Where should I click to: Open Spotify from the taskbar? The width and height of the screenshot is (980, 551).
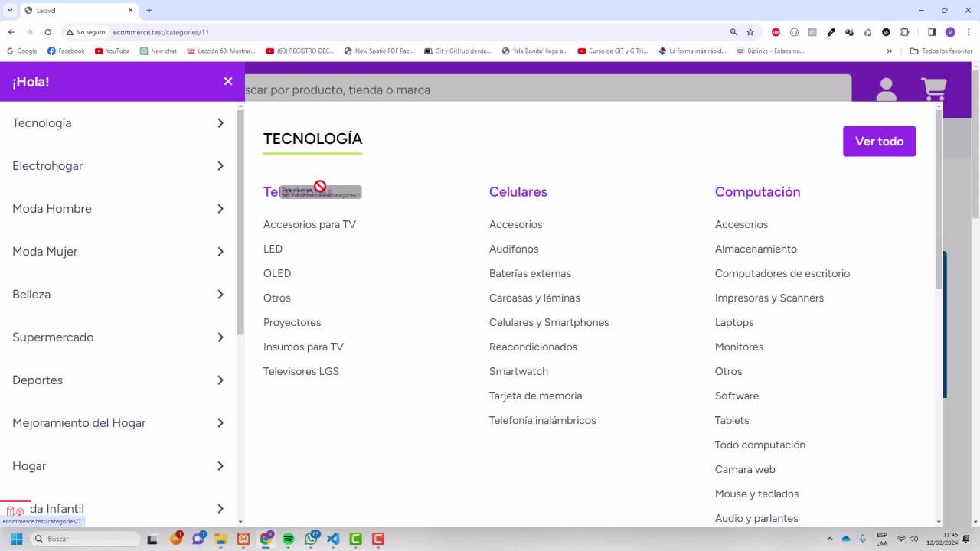tap(289, 539)
